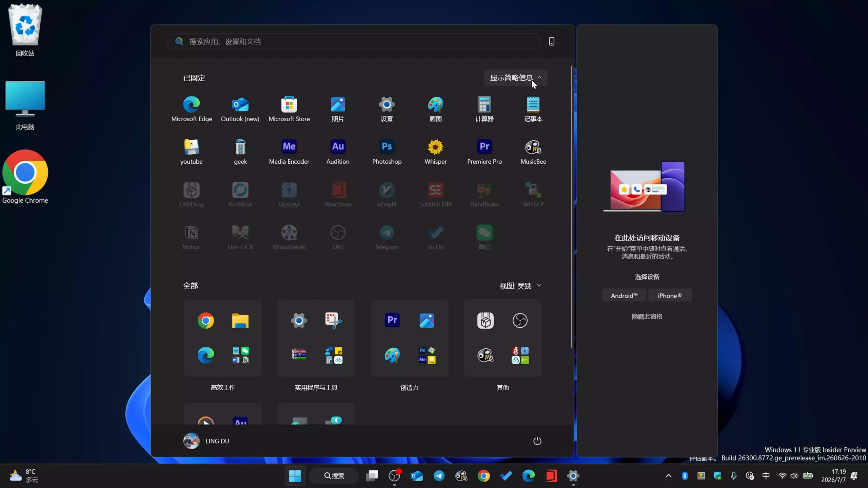Open To Do pinned app

point(435,237)
